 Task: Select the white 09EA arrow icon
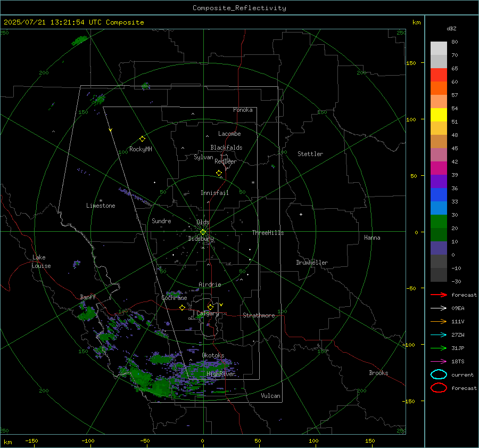[x=439, y=308]
